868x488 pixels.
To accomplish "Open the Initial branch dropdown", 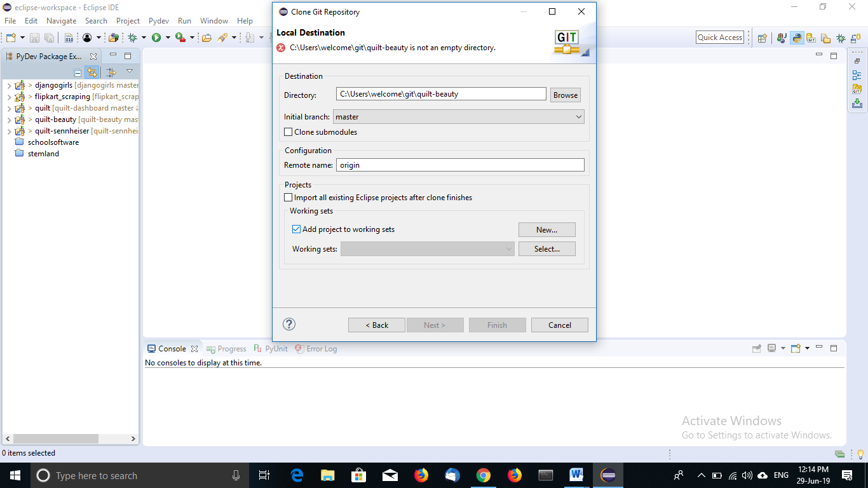I will pos(578,116).
